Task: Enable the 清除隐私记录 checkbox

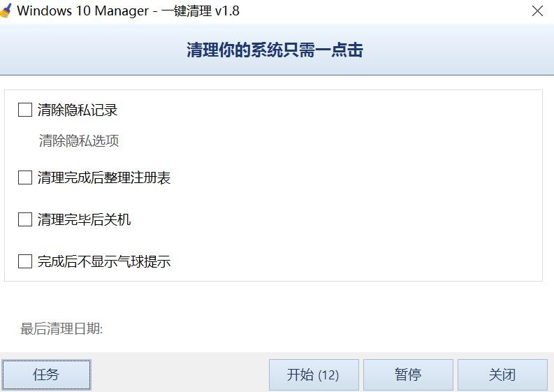Action: pyautogui.click(x=25, y=110)
